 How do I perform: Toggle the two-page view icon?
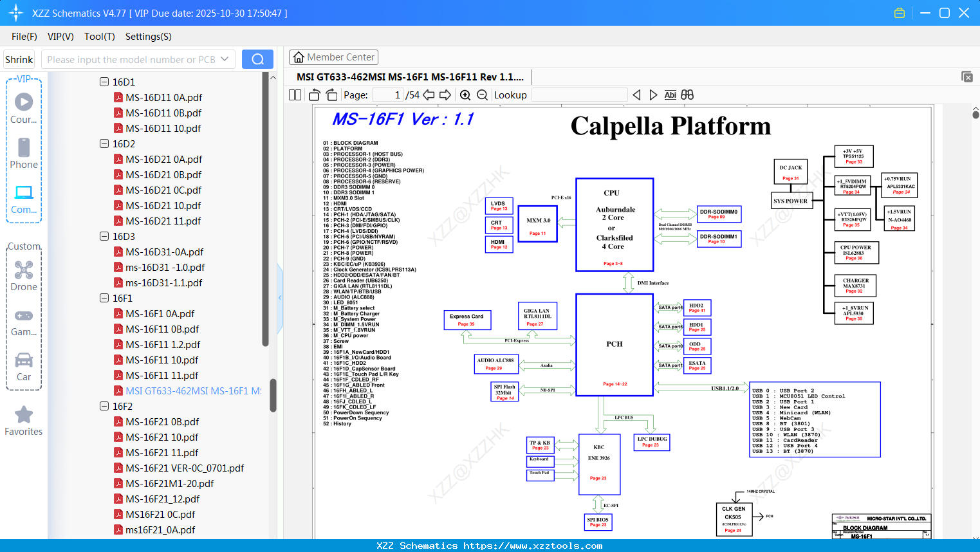[x=295, y=95]
